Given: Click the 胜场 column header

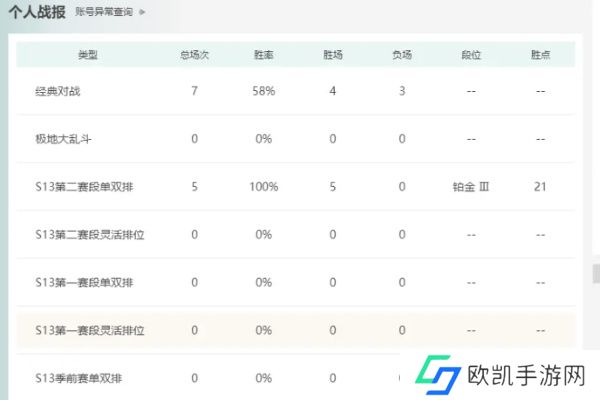Looking at the screenshot, I should (x=332, y=54).
